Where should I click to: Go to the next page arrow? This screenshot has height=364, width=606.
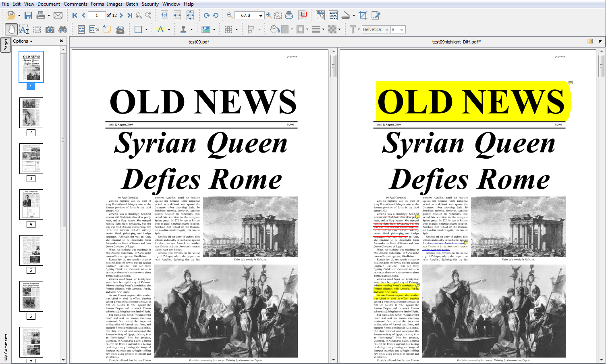click(121, 15)
